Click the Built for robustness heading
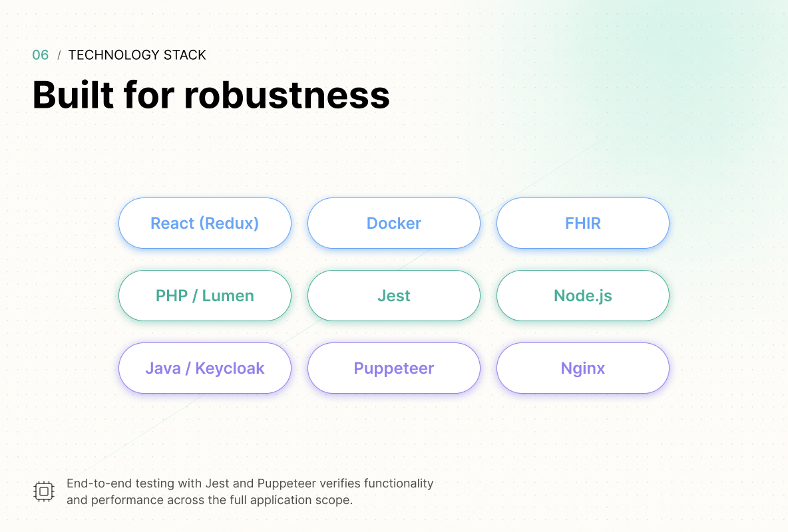The image size is (788, 532). click(x=211, y=95)
